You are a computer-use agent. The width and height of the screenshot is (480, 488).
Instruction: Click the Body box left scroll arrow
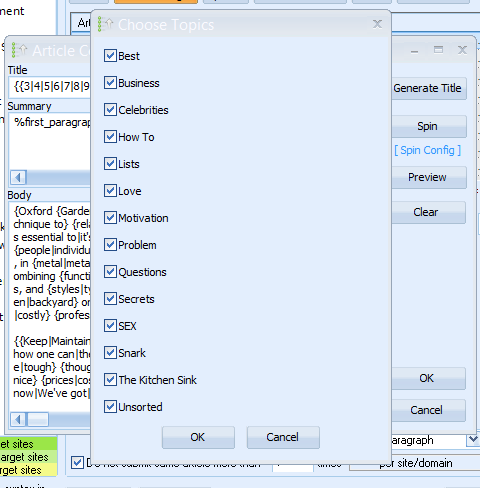coord(18,419)
